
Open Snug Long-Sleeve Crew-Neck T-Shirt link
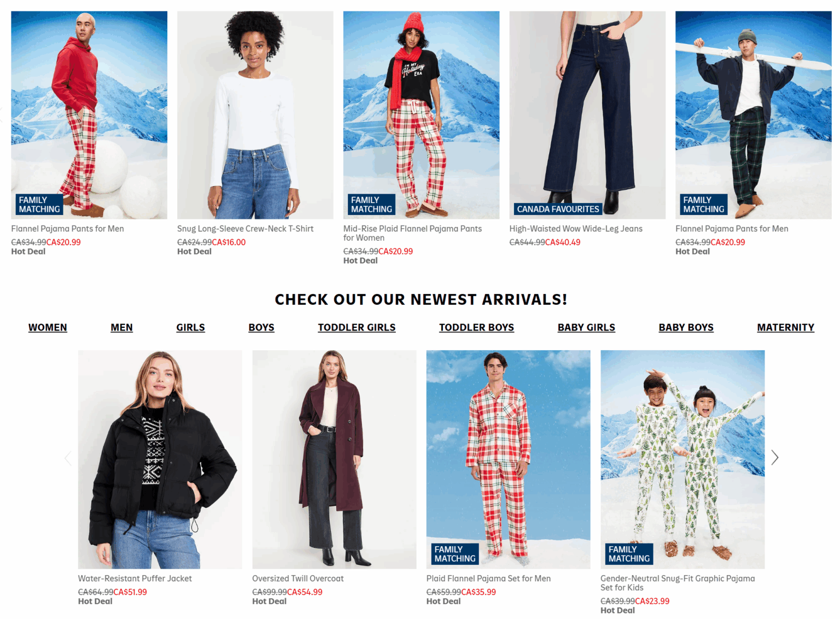click(245, 229)
